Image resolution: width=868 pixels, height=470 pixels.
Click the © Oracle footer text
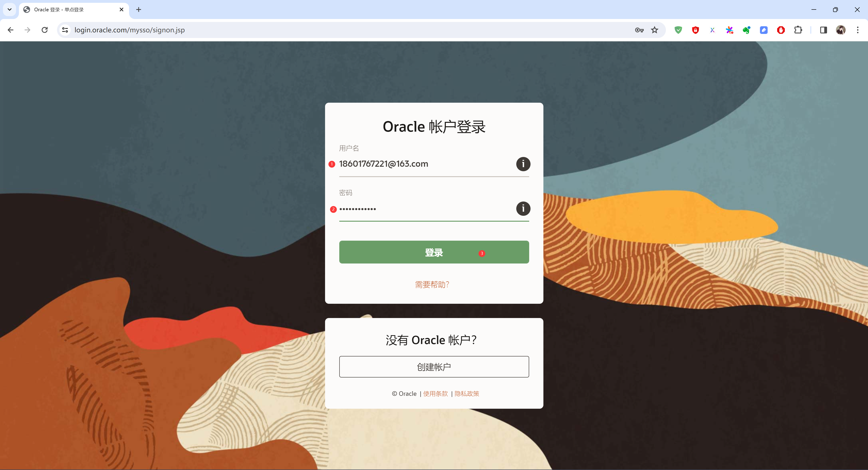tap(404, 394)
